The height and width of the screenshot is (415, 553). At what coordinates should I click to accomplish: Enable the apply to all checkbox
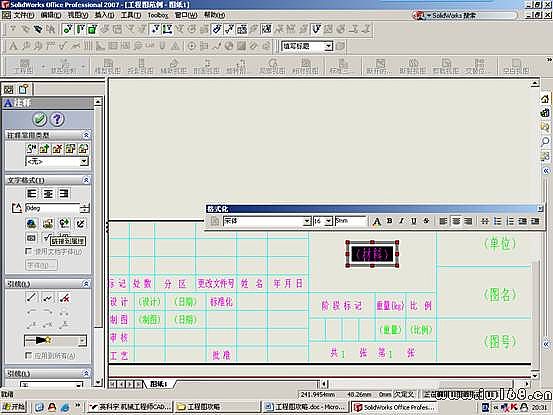pos(29,355)
